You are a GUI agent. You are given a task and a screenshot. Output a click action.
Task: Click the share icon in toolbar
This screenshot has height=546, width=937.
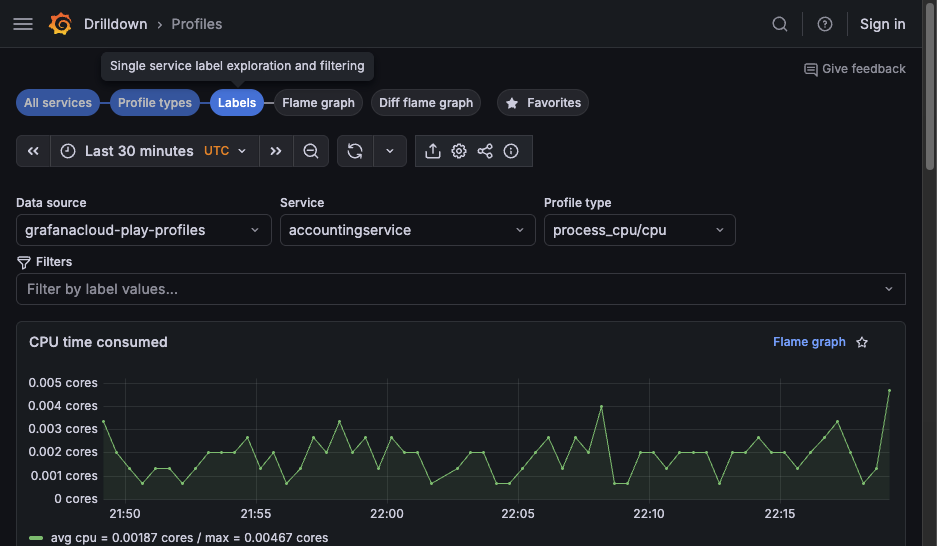click(485, 151)
